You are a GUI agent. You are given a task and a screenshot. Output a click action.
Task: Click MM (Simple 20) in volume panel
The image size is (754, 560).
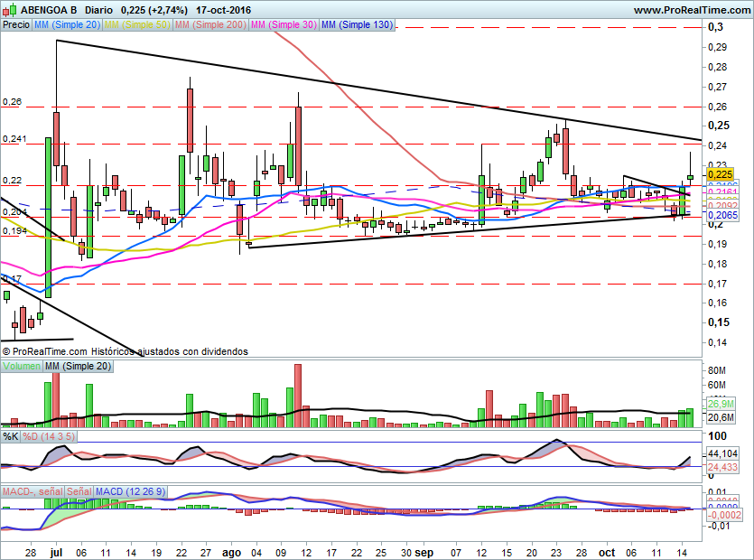78,366
